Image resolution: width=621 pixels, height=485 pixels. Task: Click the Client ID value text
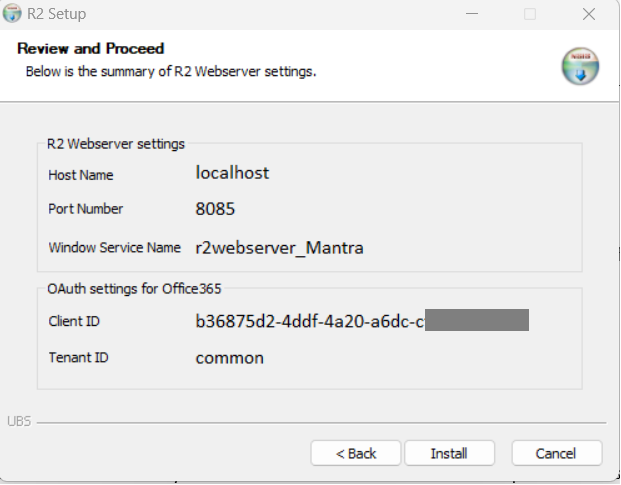[x=310, y=321]
